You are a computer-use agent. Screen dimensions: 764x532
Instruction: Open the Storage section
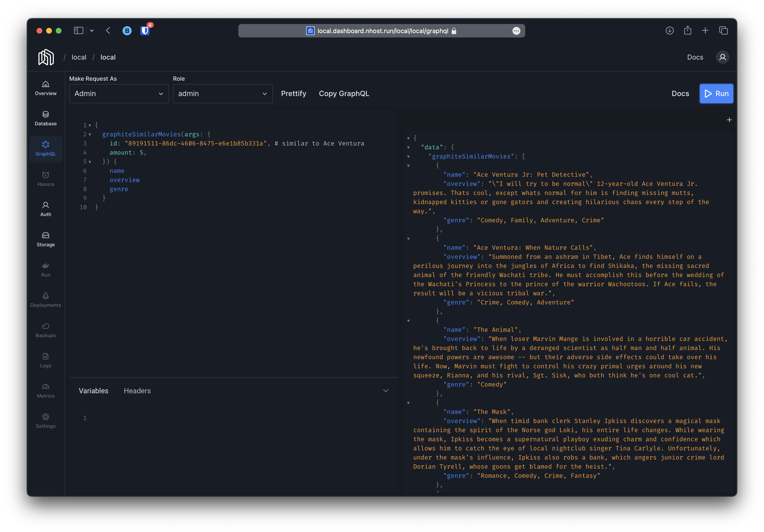pos(46,239)
